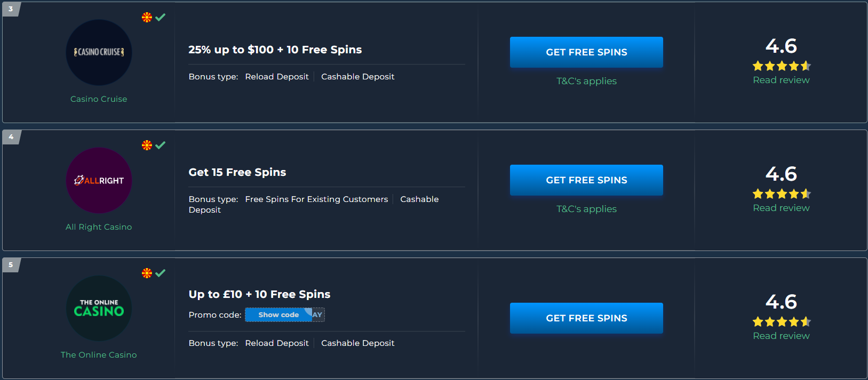Click star rating for The Online Casino
Screen dimensions: 868x380
coord(782,322)
